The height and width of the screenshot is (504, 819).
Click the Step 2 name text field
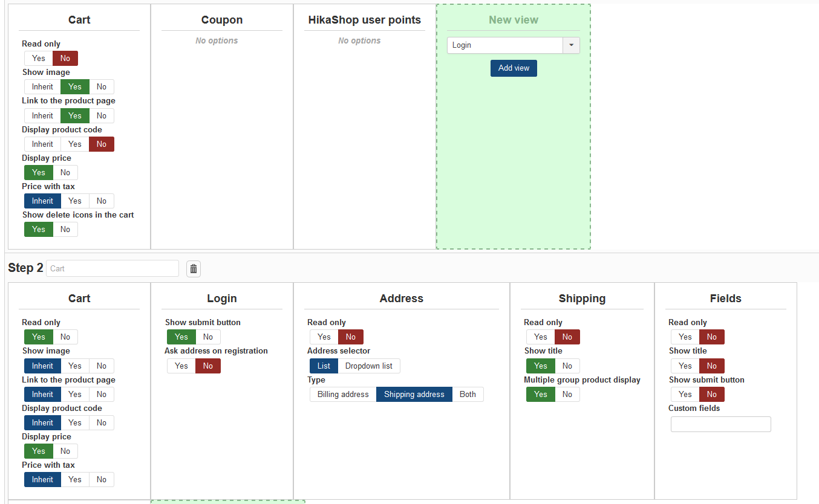pos(113,268)
